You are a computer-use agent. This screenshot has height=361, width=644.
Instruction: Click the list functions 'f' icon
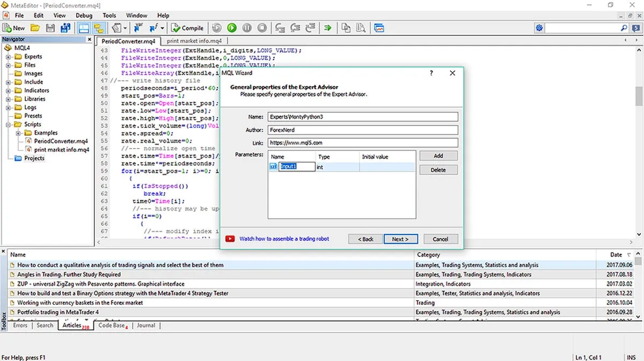tap(153, 28)
